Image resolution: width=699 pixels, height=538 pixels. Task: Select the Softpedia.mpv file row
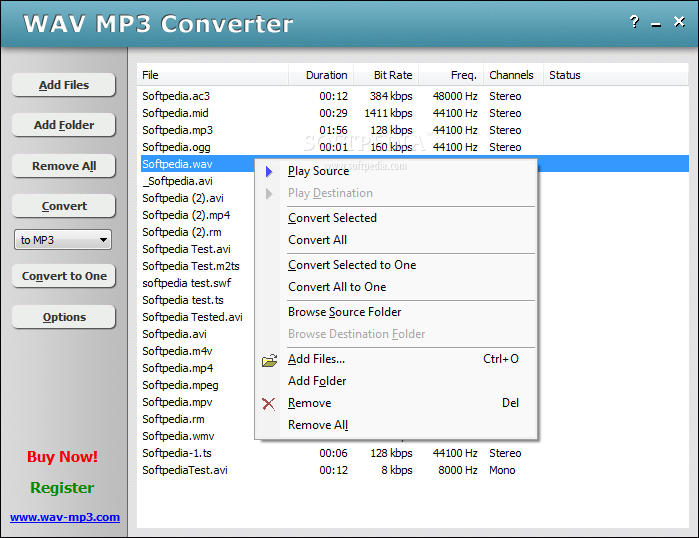pyautogui.click(x=197, y=402)
